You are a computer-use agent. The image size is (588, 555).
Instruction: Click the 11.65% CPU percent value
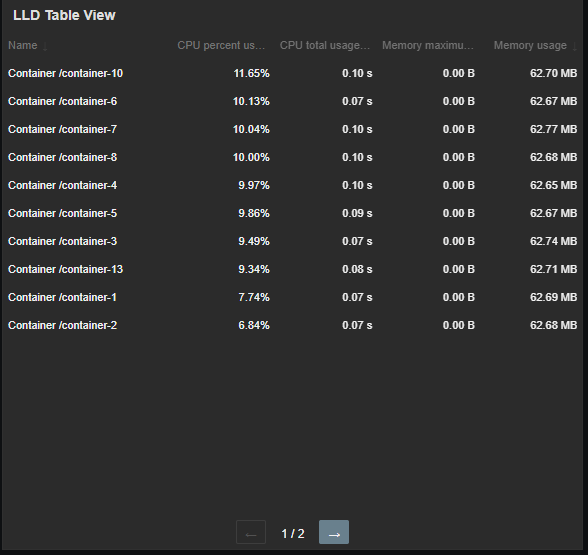tap(251, 73)
